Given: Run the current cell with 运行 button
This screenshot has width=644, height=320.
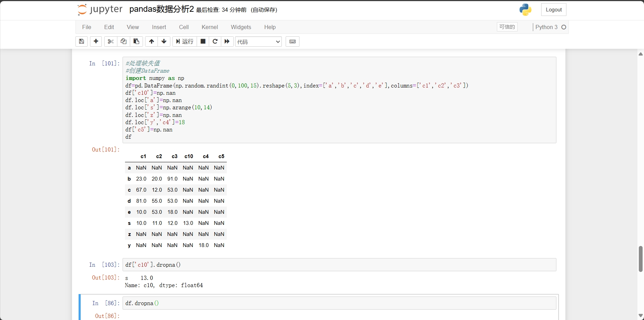Looking at the screenshot, I should (x=185, y=42).
